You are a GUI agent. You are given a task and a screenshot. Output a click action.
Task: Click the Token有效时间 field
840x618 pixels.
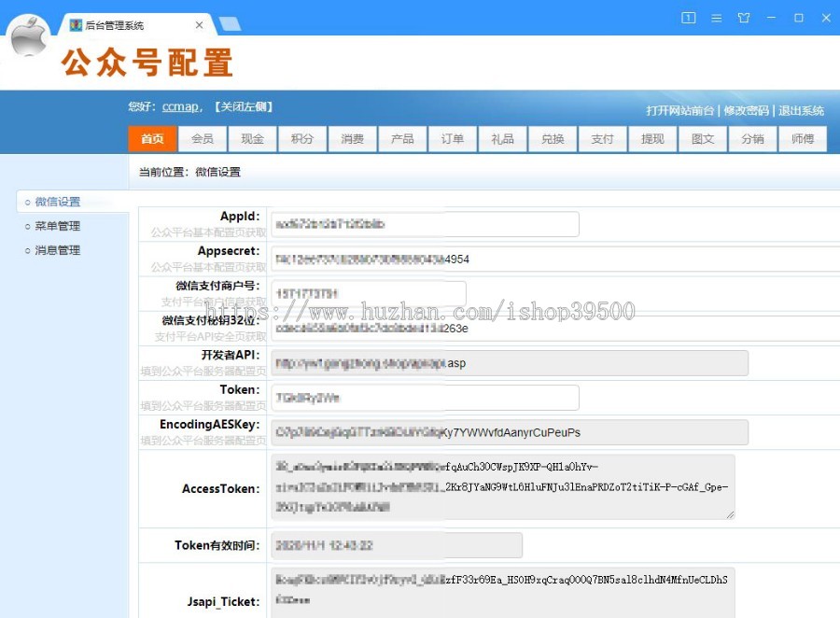397,545
